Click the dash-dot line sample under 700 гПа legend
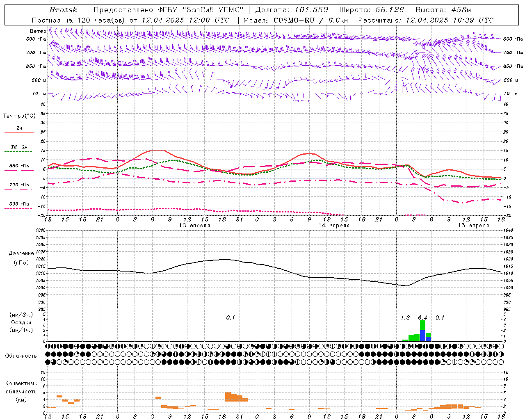Viewport: 525px width, 420px height. coord(19,189)
